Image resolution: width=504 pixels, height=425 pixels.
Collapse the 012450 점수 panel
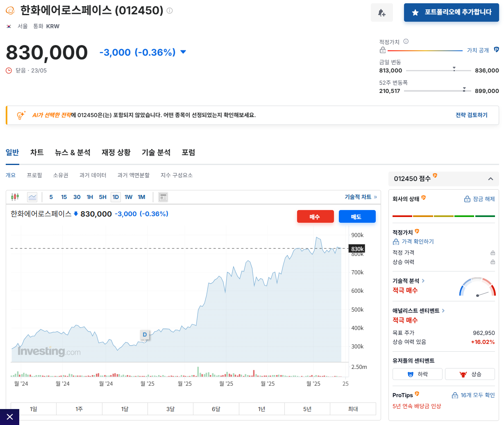tap(490, 179)
